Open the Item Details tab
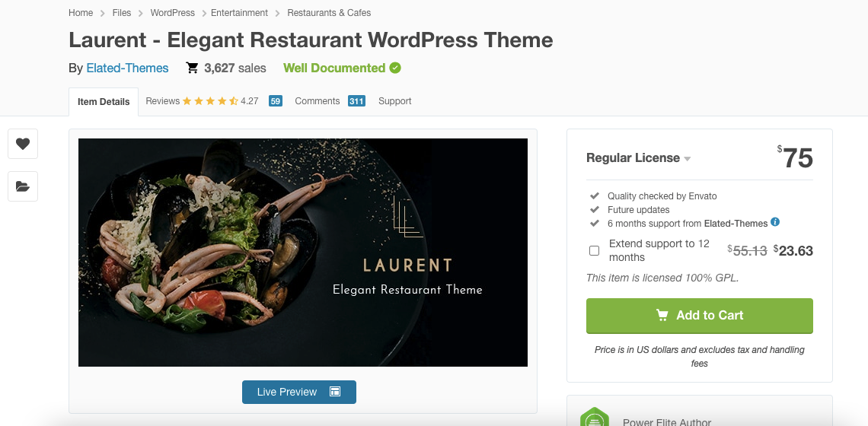 point(104,102)
